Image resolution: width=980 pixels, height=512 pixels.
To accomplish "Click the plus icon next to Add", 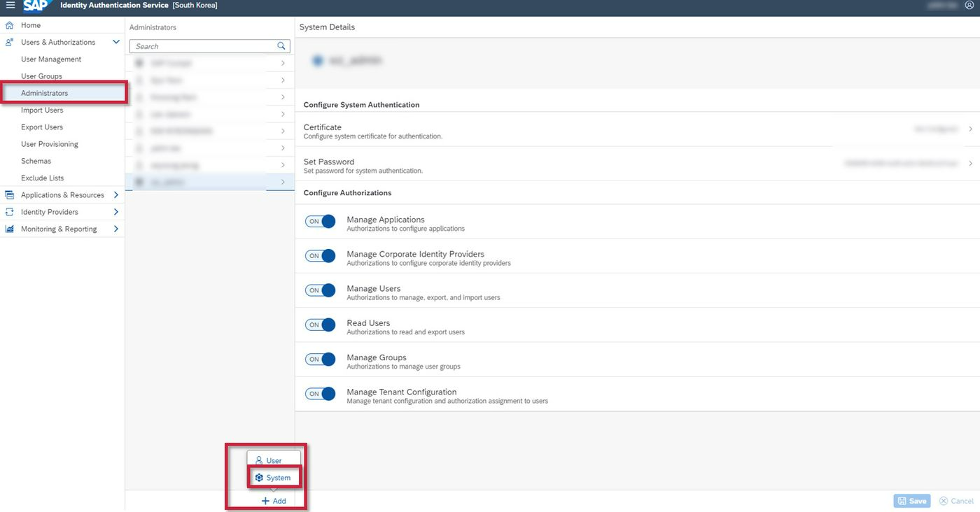I will 265,501.
